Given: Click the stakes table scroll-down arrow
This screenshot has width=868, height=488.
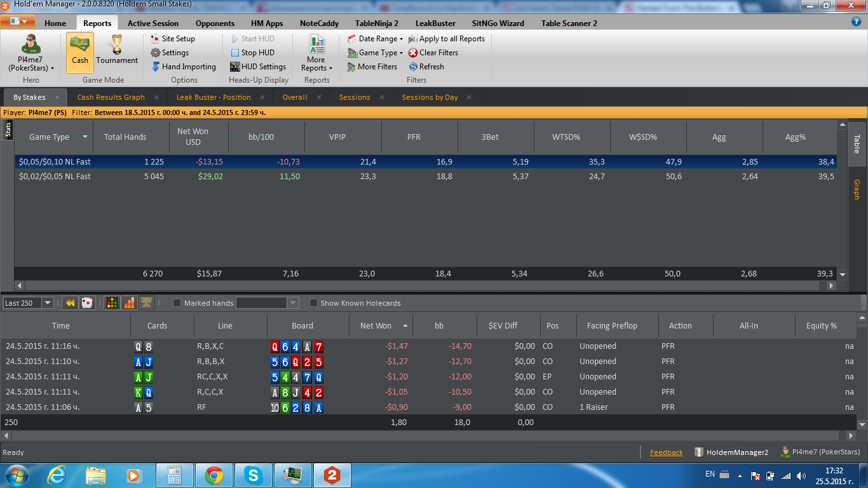Looking at the screenshot, I should tap(843, 274).
